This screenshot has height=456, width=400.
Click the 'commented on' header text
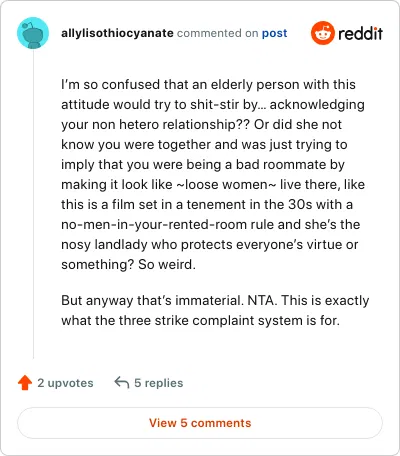(x=218, y=33)
